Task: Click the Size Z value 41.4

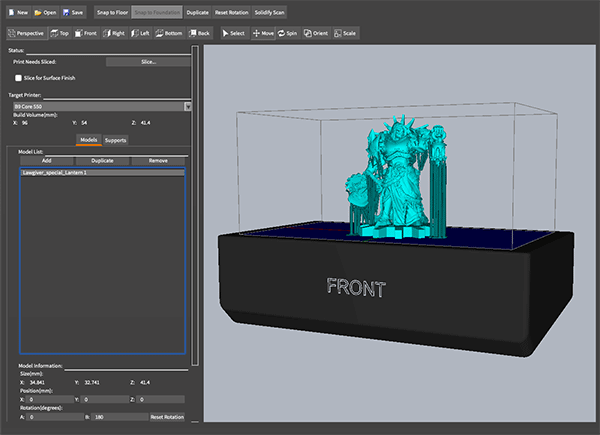Action: (x=145, y=383)
